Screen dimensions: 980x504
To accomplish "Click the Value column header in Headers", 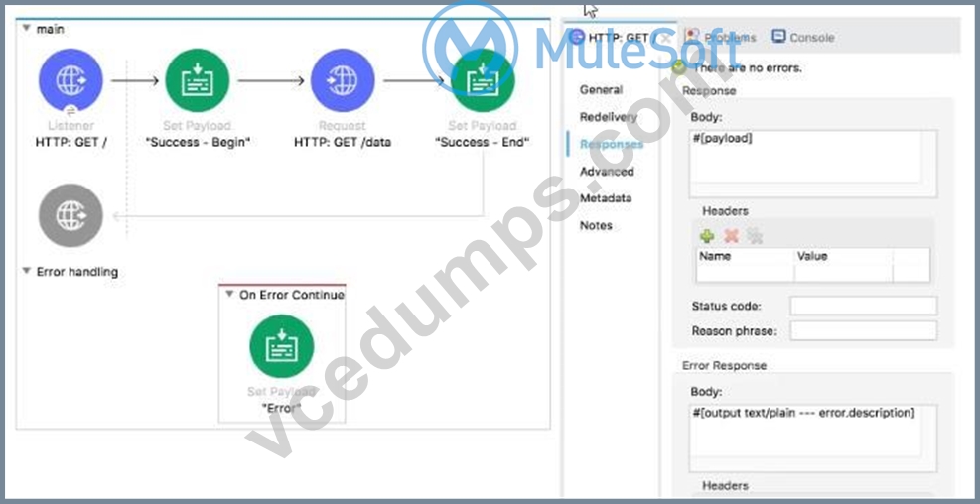I will point(812,256).
